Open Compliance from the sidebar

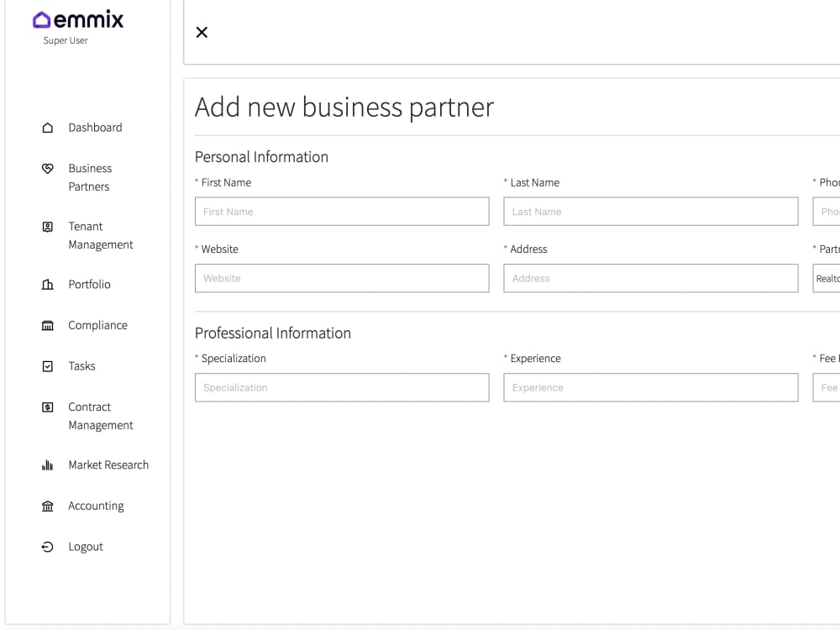tap(48, 325)
